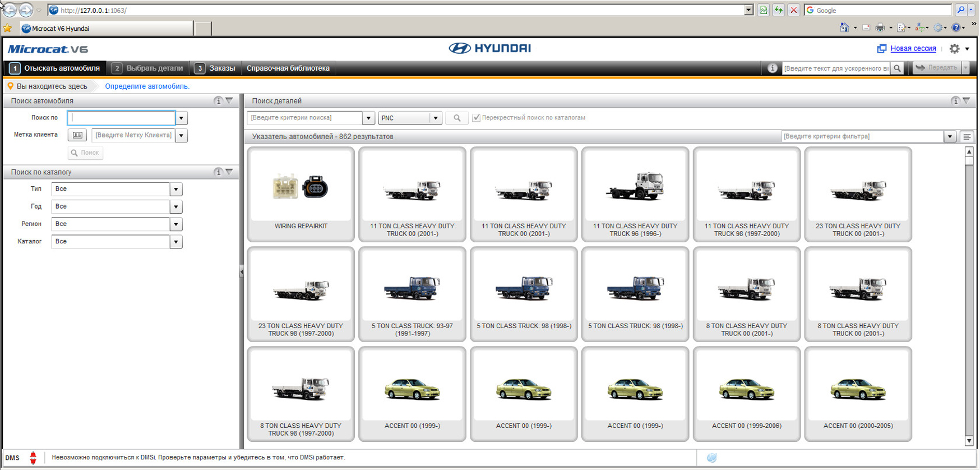Expand the Регион dropdown list
Viewport: 980px width, 470px height.
(x=176, y=224)
